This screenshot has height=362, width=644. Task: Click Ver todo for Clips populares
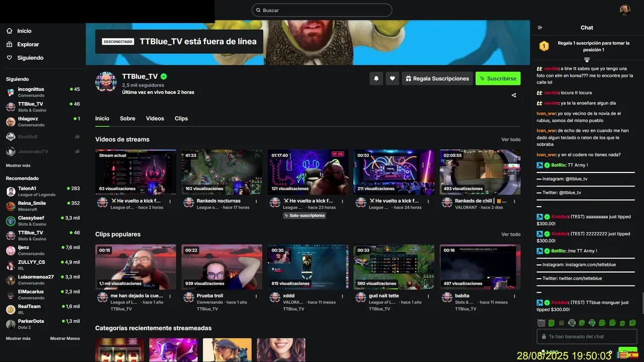click(511, 234)
